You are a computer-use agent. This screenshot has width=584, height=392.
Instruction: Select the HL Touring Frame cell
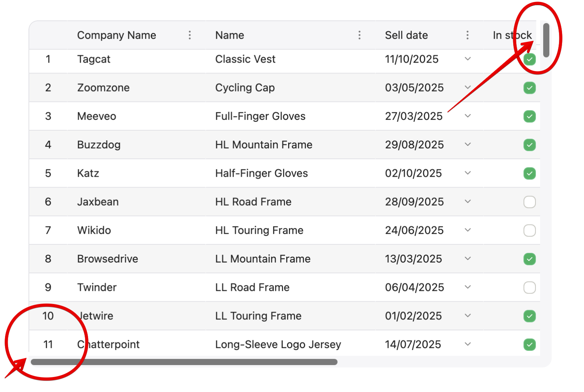coord(290,230)
